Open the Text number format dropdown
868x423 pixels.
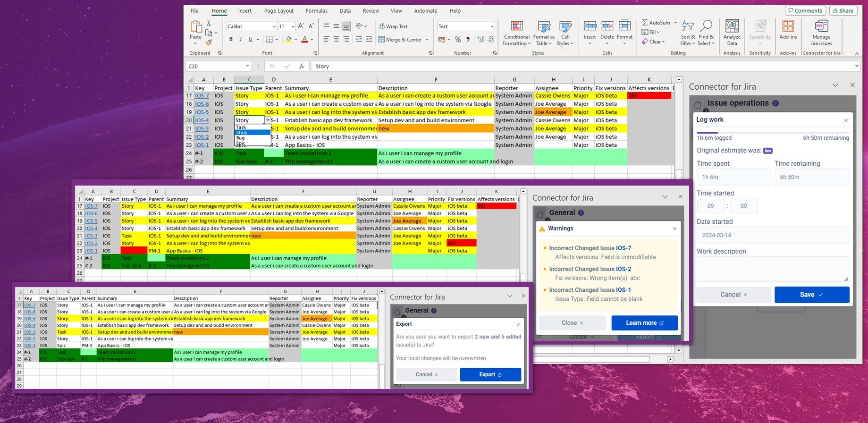tap(492, 26)
